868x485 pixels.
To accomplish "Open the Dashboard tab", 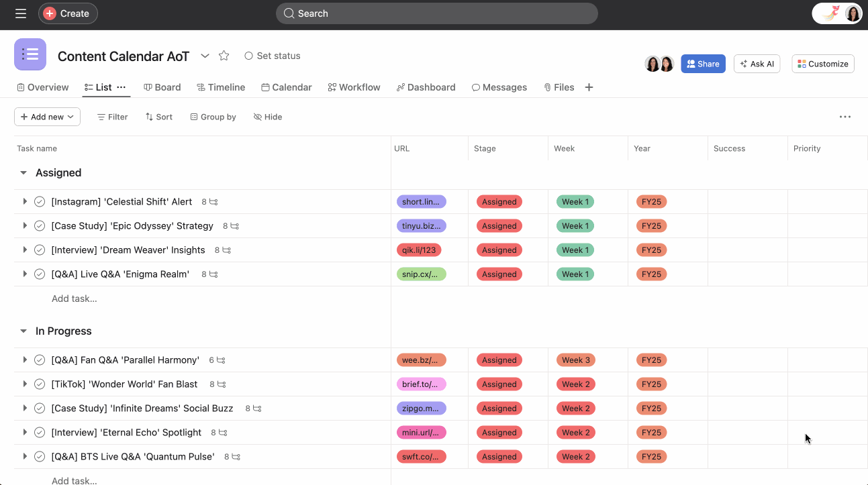I will 426,87.
